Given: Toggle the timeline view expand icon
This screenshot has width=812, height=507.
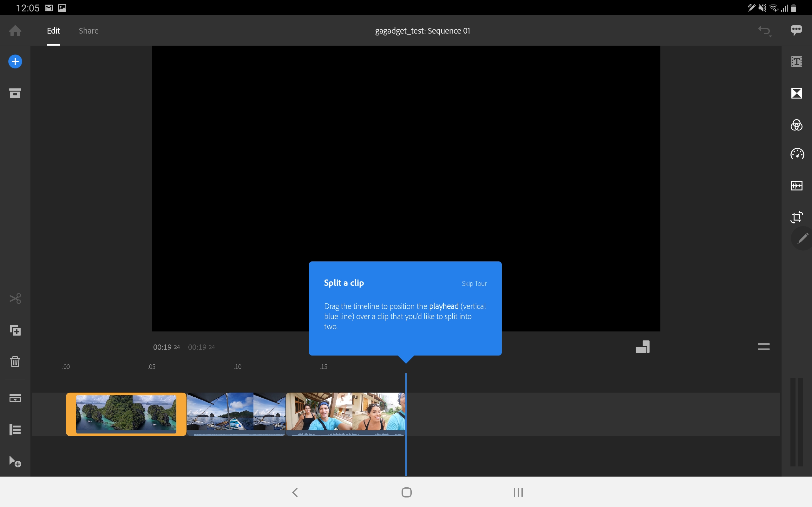Looking at the screenshot, I should pos(15,398).
